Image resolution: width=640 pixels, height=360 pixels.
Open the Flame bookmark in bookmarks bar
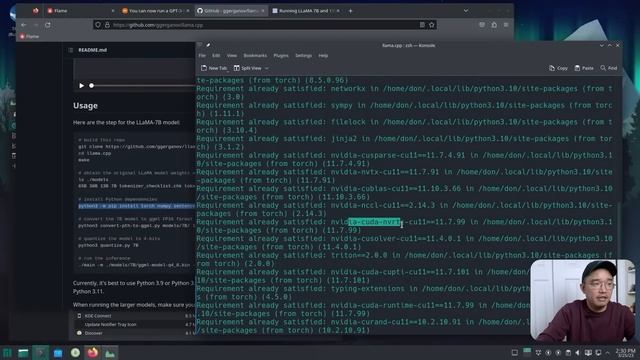[x=29, y=36]
